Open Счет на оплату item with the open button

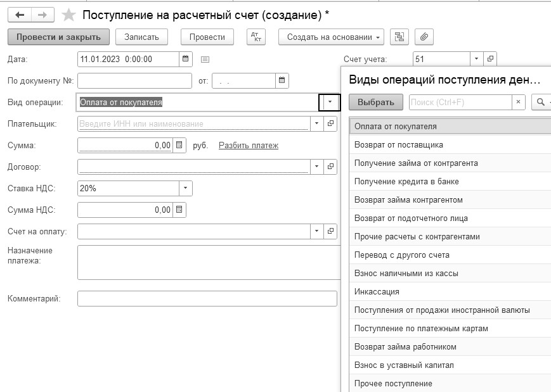[330, 231]
